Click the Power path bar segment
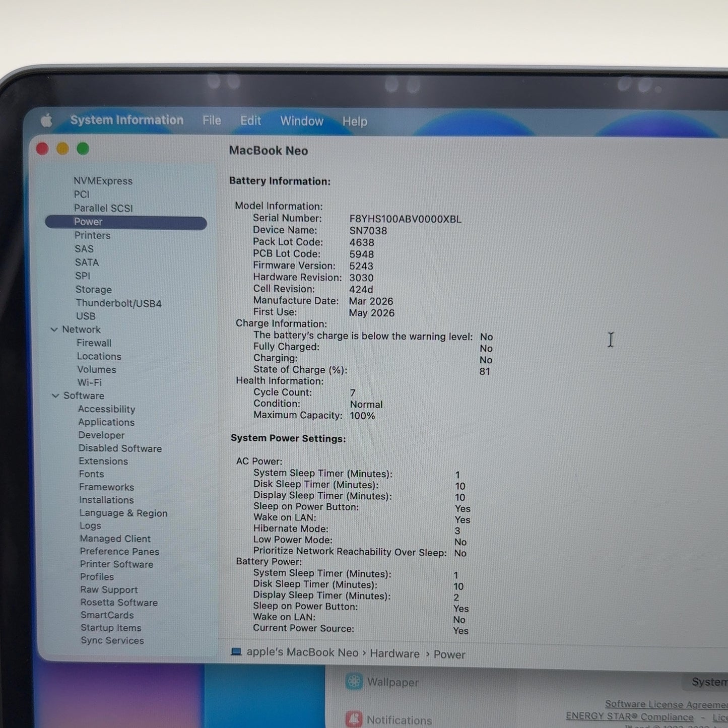Image resolution: width=728 pixels, height=728 pixels. point(449,654)
